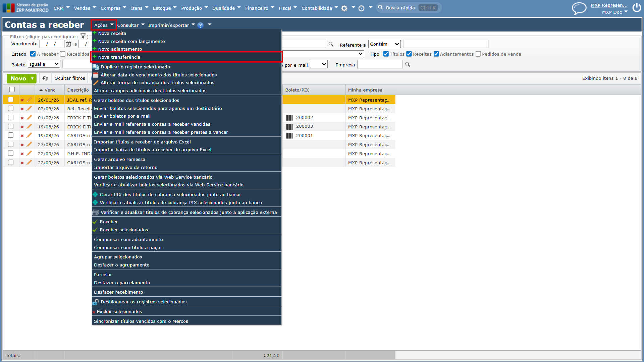The image size is (644, 362).
Task: Click the refresh icon beside Novo button
Action: 45,78
